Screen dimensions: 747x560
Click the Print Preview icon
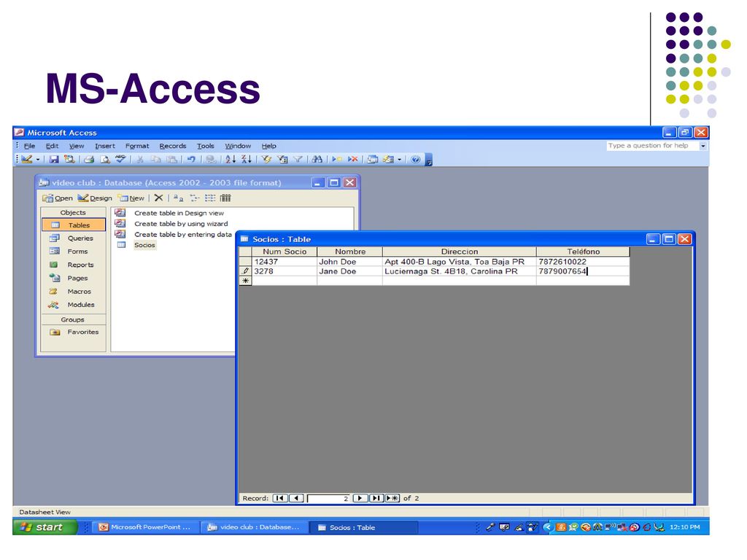(105, 160)
